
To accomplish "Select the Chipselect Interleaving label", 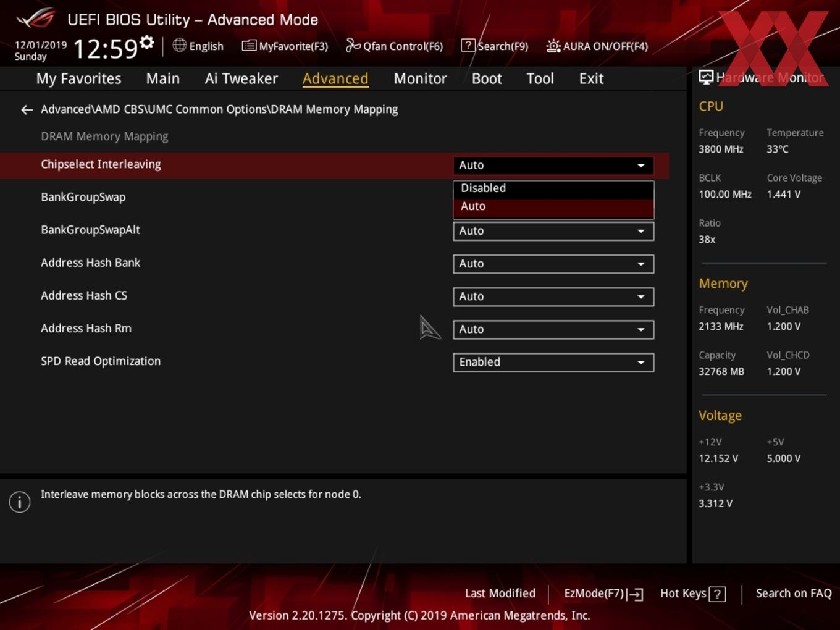I will pos(101,164).
